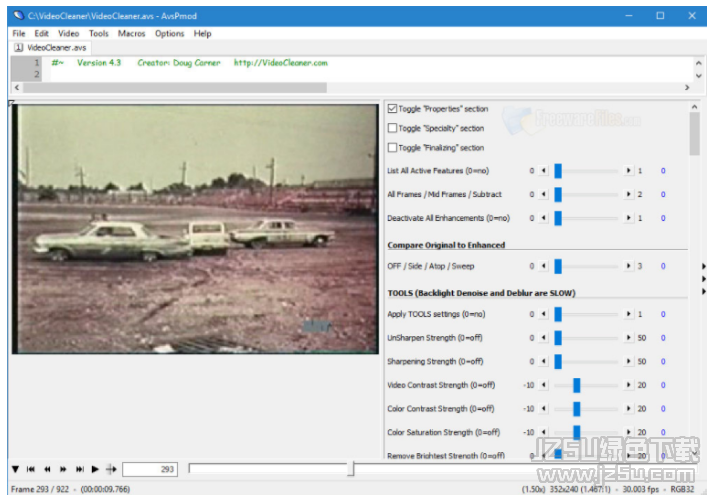Open the video controls dropdown triangle
This screenshot has height=501, width=713.
click(x=15, y=469)
